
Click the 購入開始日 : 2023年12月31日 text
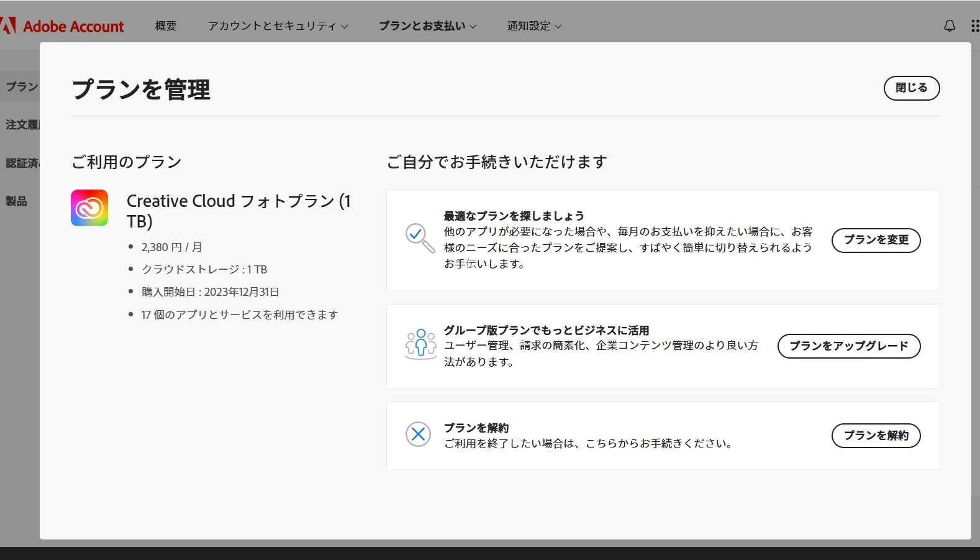coord(210,292)
